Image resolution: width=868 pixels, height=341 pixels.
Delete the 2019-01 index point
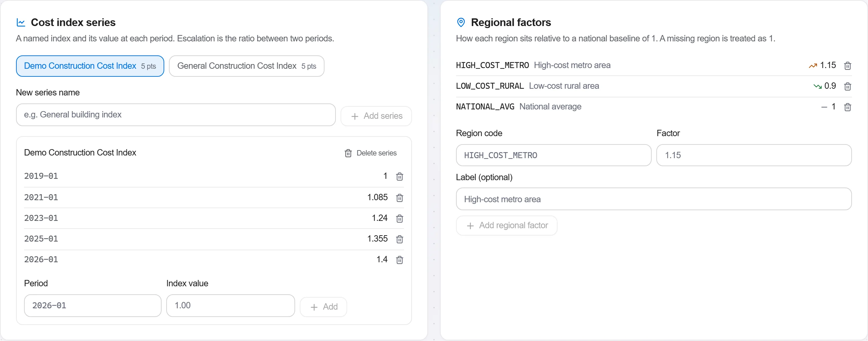(x=399, y=177)
